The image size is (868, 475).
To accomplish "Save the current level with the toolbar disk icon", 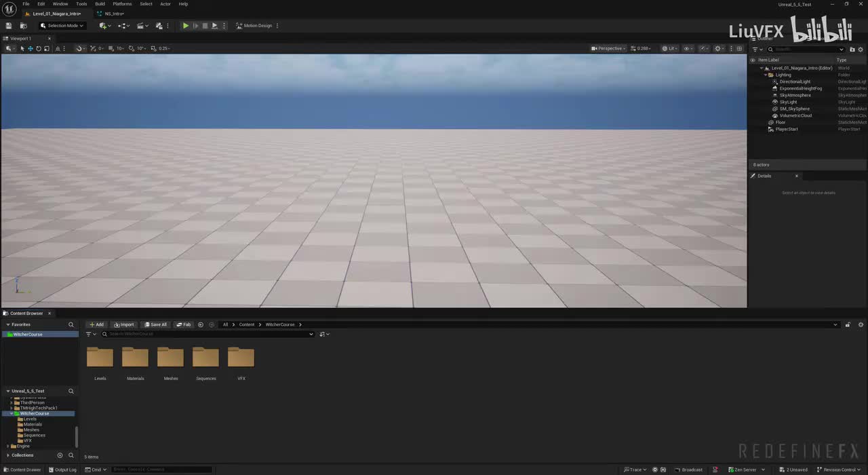I will pyautogui.click(x=8, y=26).
